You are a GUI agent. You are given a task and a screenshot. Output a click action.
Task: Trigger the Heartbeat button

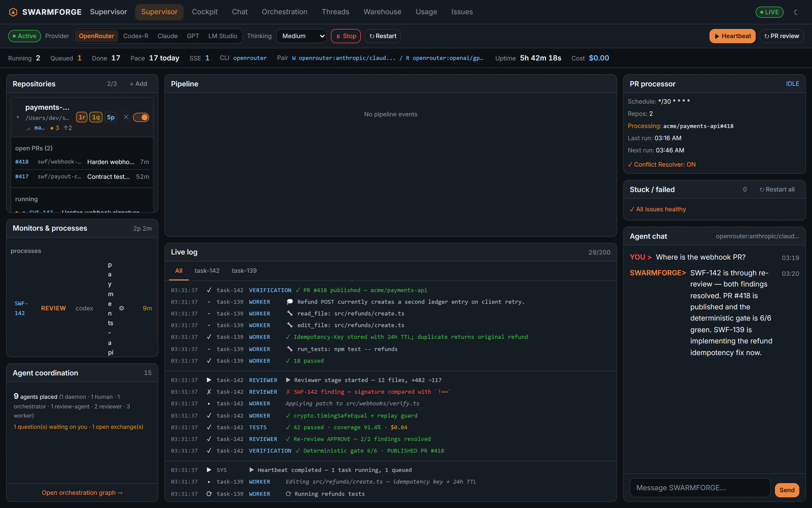pyautogui.click(x=732, y=36)
